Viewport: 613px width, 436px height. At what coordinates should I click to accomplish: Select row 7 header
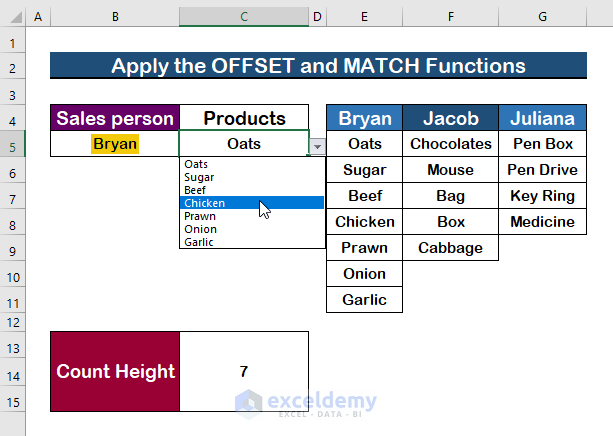click(x=13, y=196)
